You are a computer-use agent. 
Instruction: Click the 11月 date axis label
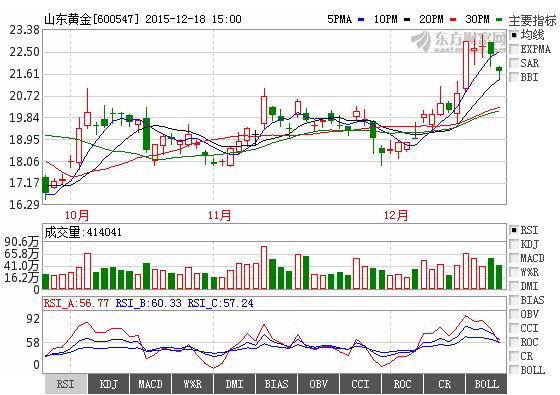coord(219,215)
